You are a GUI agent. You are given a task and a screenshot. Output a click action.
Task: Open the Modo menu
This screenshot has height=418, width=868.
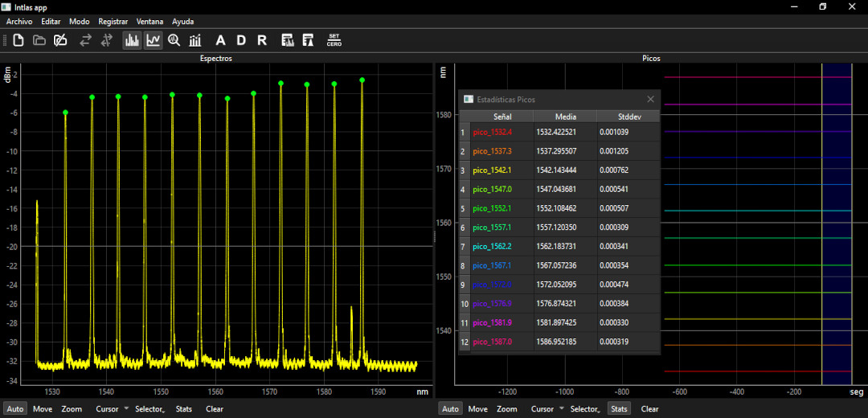(79, 22)
